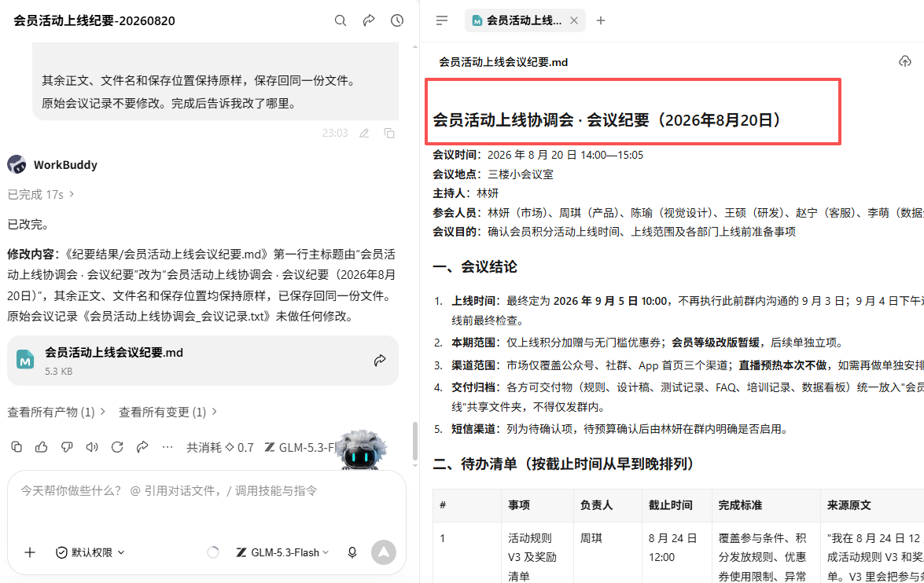Copy the user message at 23:03
924x583 pixels.
coord(389,134)
